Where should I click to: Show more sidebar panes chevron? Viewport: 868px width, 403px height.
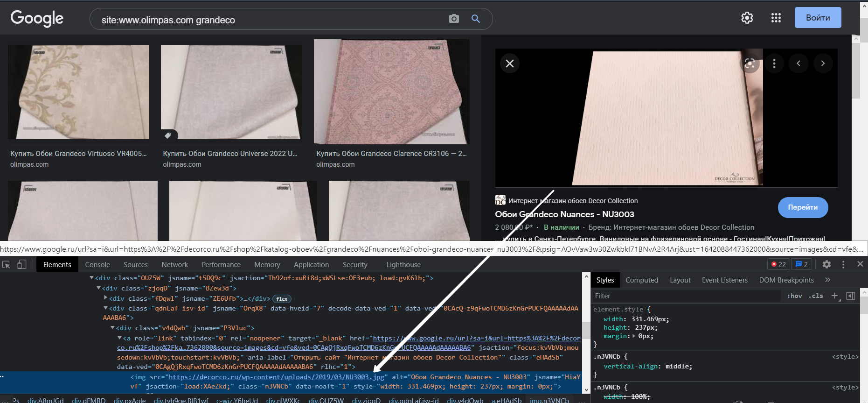point(828,280)
